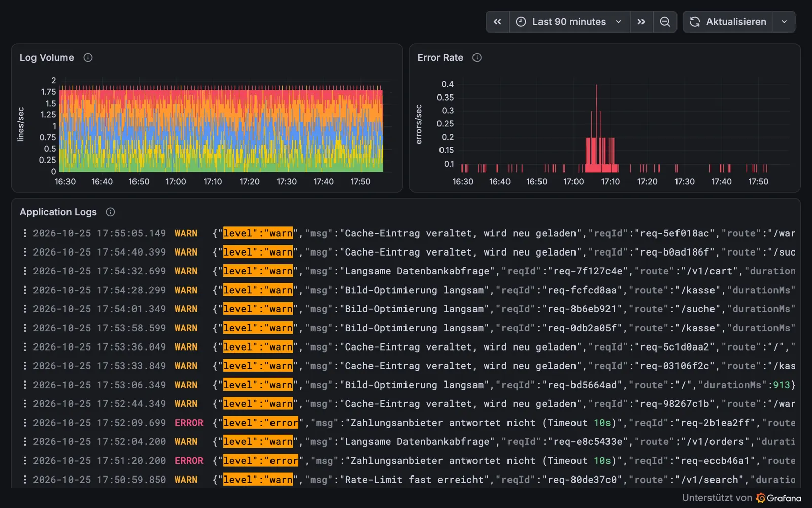Open refresh interval dropdown arrow
The image size is (812, 508).
point(784,22)
